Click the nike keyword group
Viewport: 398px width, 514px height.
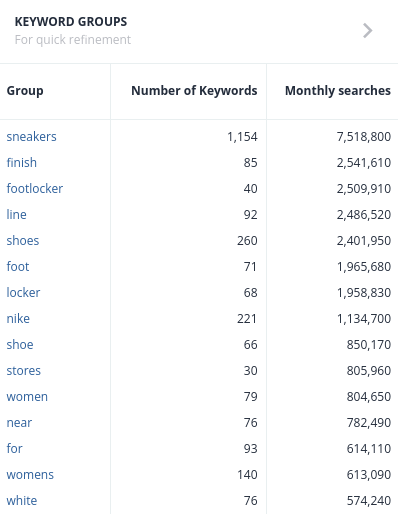[18, 319]
